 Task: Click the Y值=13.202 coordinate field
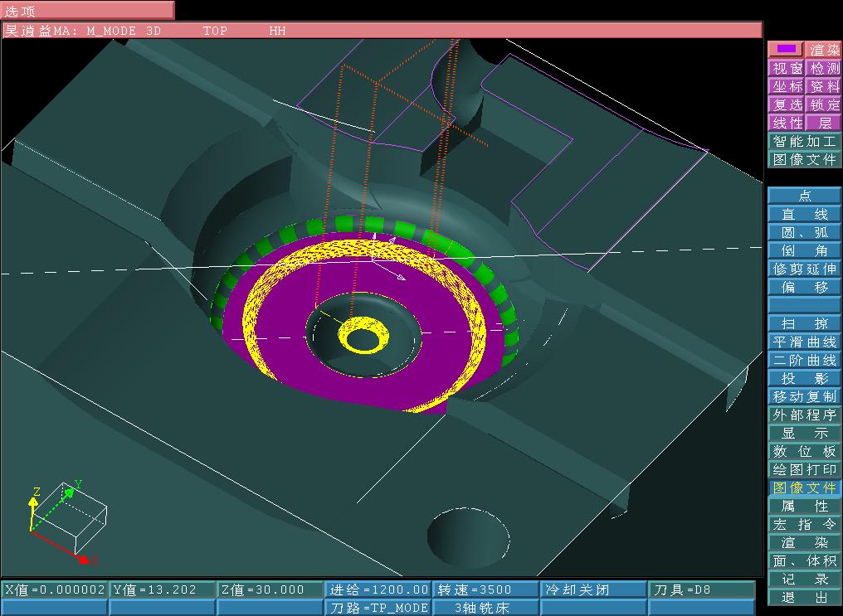coord(163,589)
